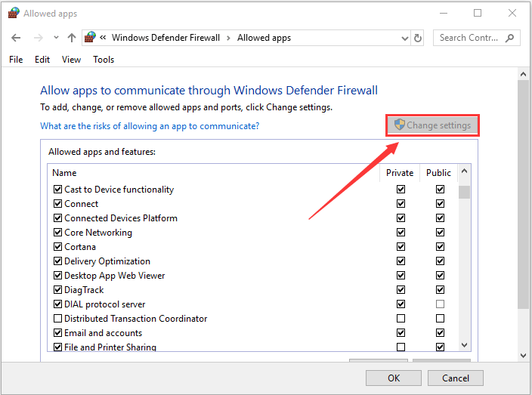
Task: Click the OK button
Action: [x=394, y=378]
